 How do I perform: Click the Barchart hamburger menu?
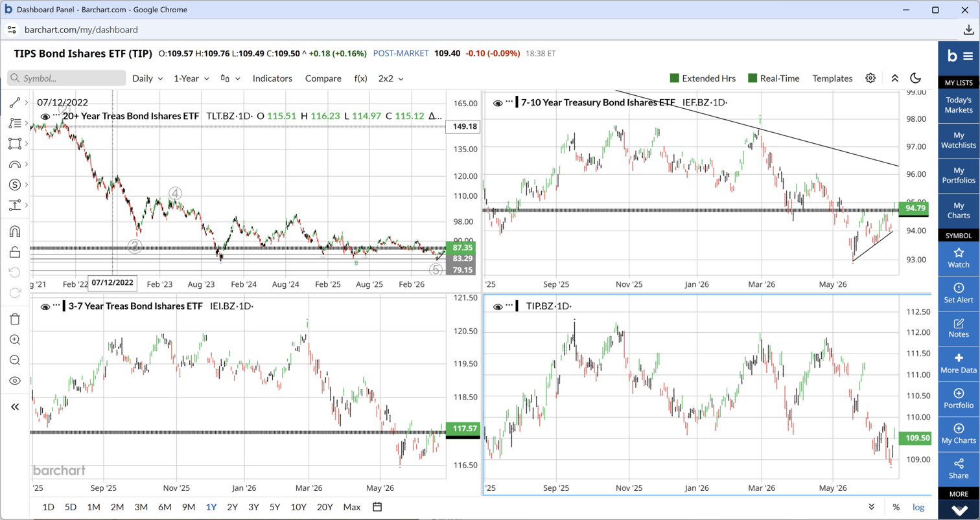coord(968,56)
